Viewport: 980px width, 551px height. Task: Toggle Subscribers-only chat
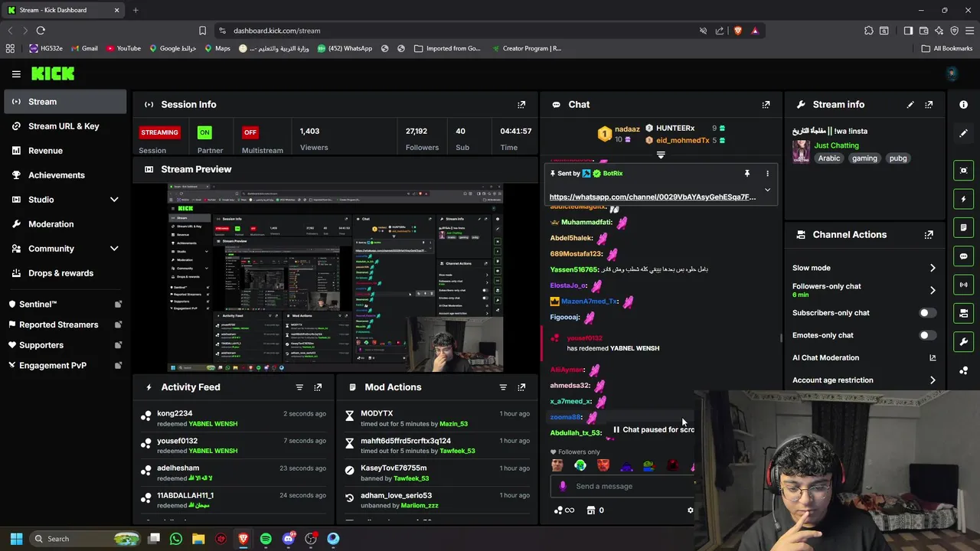point(927,313)
